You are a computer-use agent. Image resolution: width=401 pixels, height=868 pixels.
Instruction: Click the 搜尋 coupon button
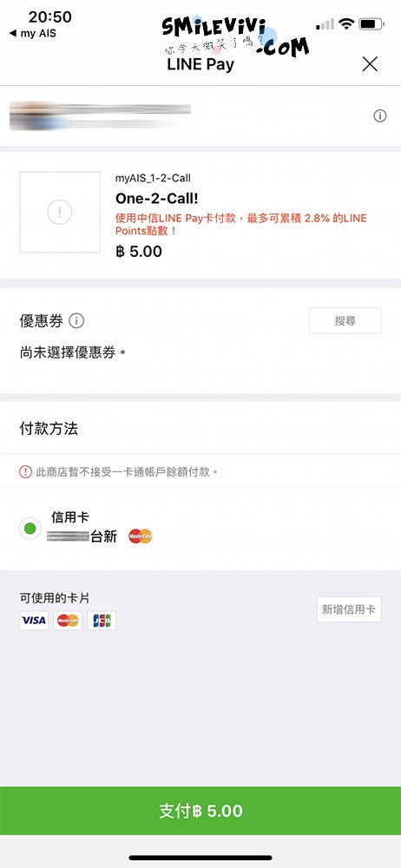point(345,320)
